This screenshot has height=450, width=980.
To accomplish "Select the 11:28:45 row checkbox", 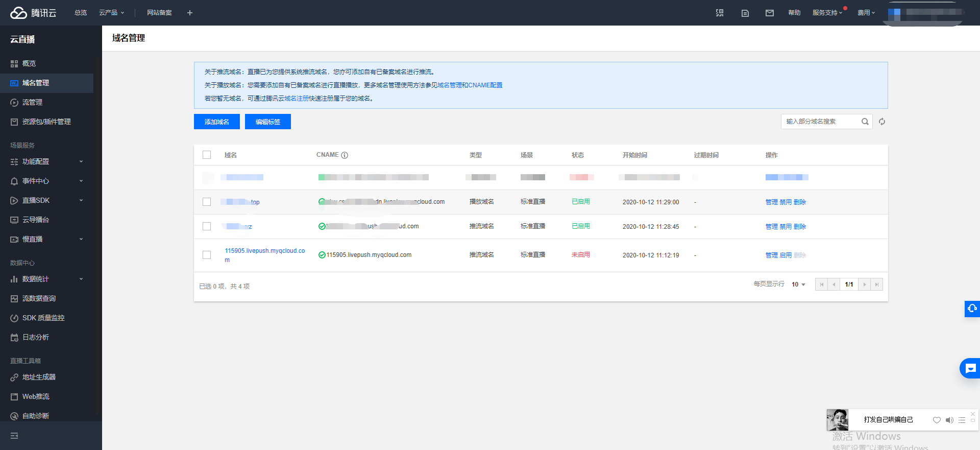I will pyautogui.click(x=207, y=226).
